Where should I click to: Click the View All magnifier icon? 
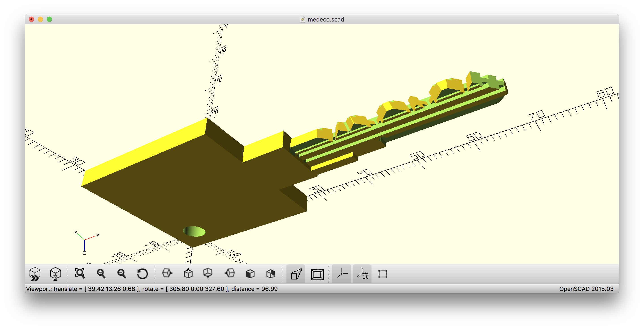click(80, 273)
